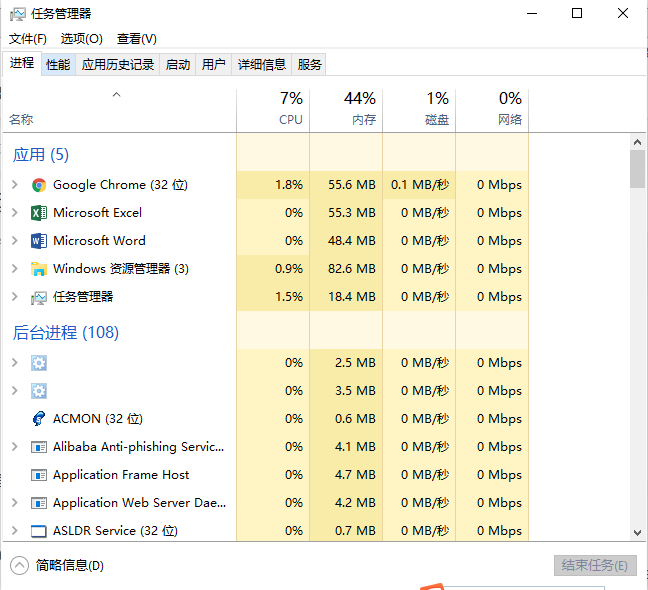Viewport: 648px width, 590px height.
Task: Expand Application Web Server Daemon entry
Action: 15,503
